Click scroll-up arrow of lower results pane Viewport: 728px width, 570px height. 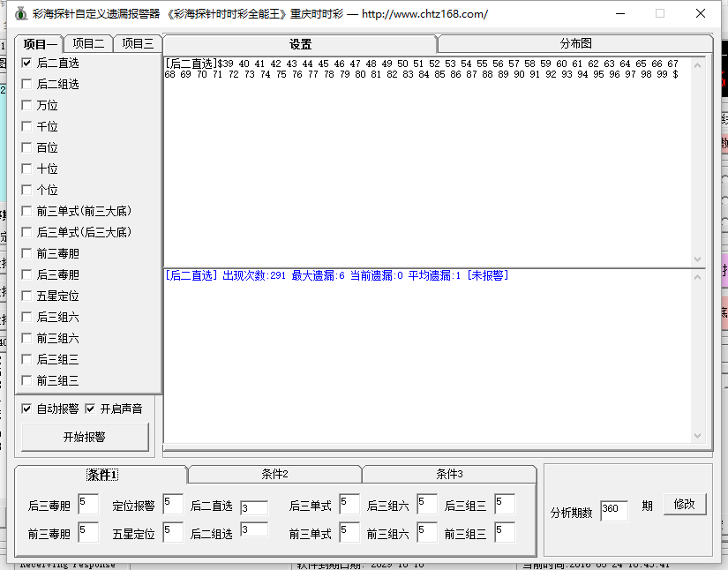click(699, 276)
